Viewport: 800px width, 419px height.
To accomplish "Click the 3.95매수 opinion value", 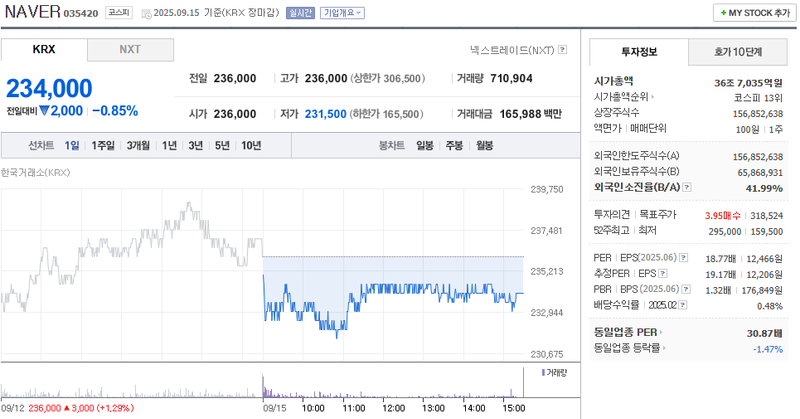I will point(723,216).
